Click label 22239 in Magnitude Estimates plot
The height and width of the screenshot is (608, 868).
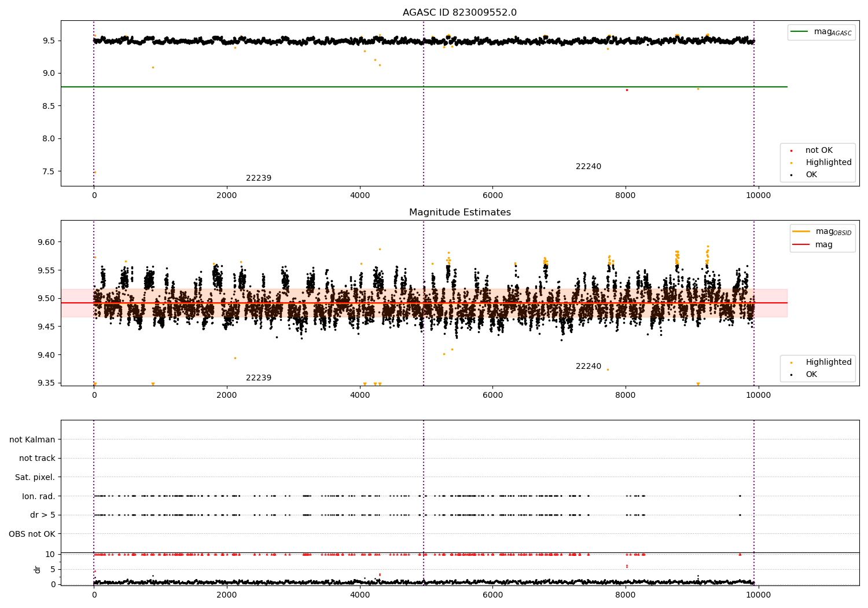[259, 378]
